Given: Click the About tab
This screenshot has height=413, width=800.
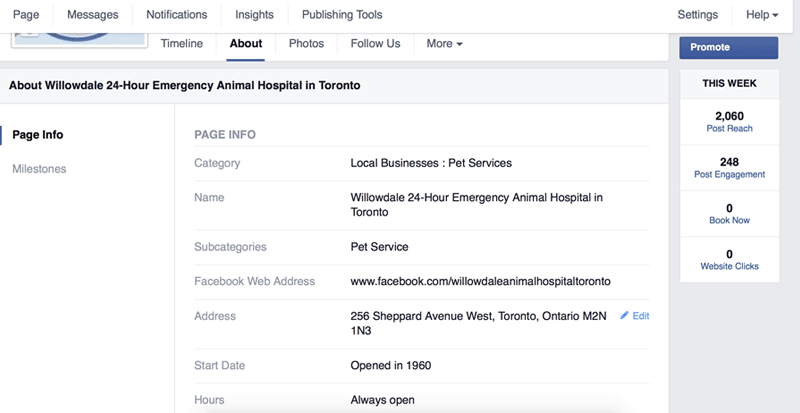Looking at the screenshot, I should pyautogui.click(x=246, y=44).
